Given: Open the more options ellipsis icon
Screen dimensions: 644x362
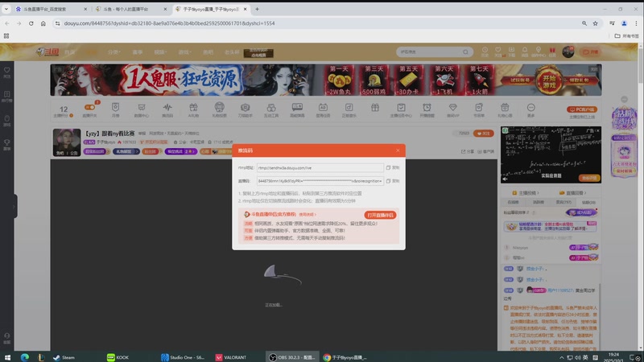Looking at the screenshot, I should [530, 108].
